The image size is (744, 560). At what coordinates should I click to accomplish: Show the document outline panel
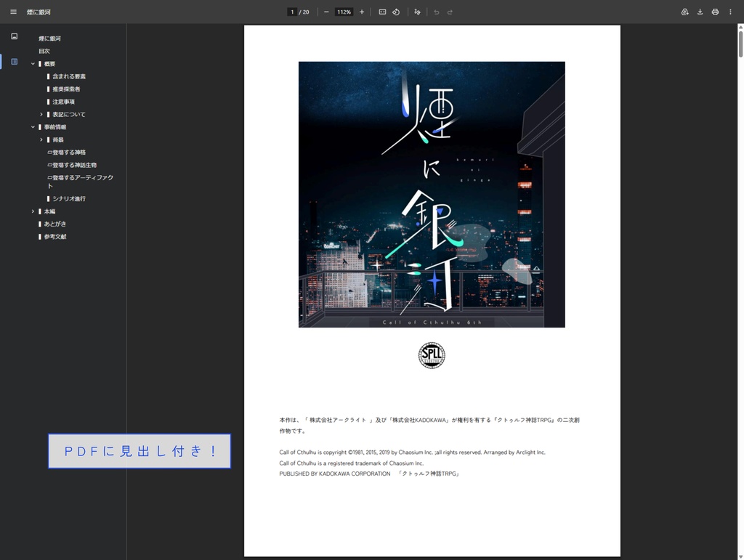point(14,61)
